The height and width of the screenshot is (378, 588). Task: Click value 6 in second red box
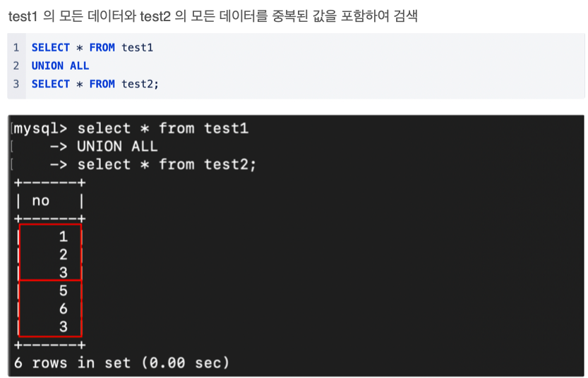64,309
